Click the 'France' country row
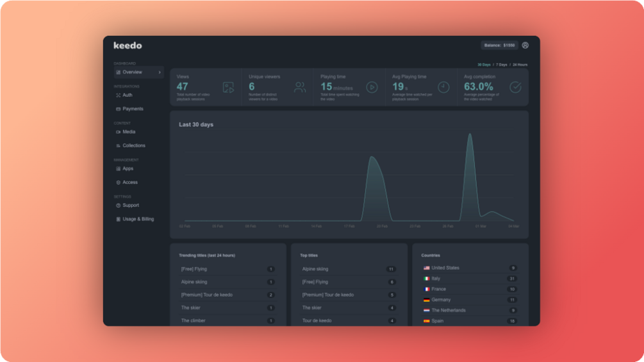The height and width of the screenshot is (362, 644). click(x=470, y=290)
